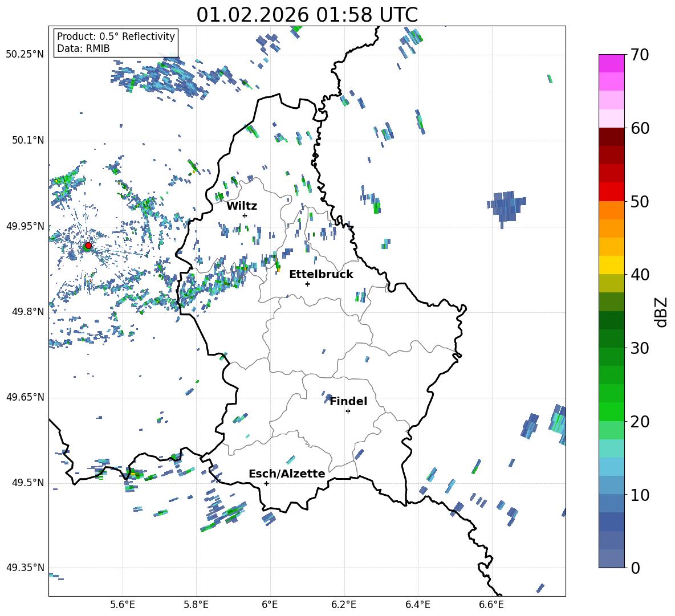Pick the dark maroon swatch below 60
The height and width of the screenshot is (616, 675).
[611, 137]
